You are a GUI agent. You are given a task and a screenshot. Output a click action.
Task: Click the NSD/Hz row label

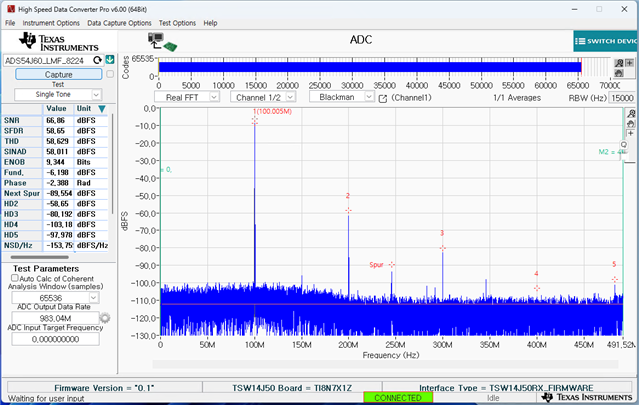[18, 245]
